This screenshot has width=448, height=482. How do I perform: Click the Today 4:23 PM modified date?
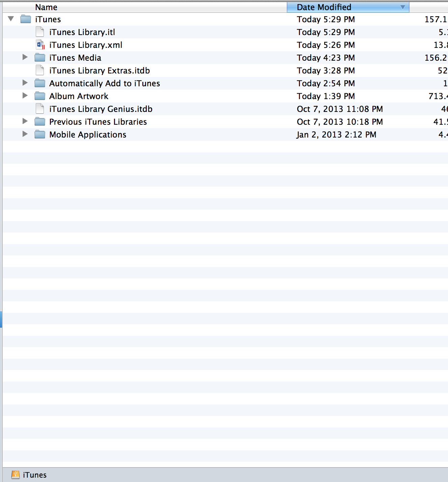tap(326, 58)
